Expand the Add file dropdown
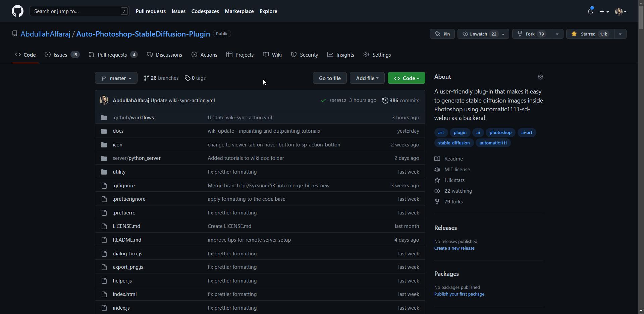 click(367, 78)
